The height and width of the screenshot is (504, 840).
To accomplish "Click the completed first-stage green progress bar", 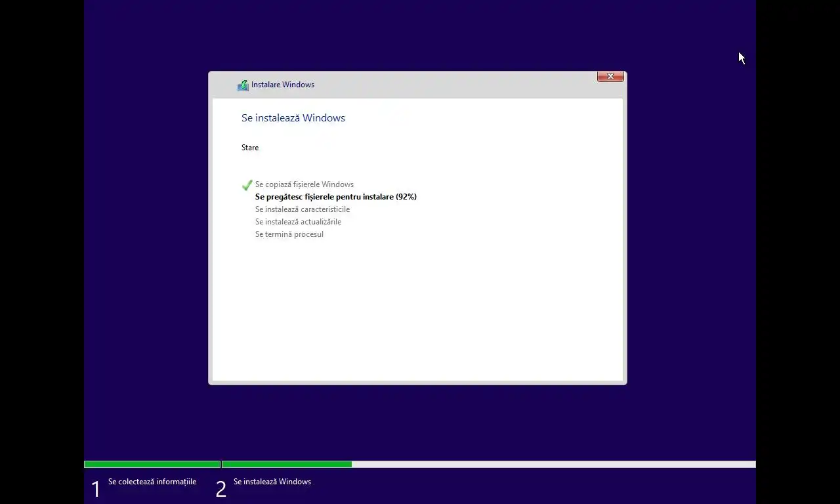I will 152,465.
